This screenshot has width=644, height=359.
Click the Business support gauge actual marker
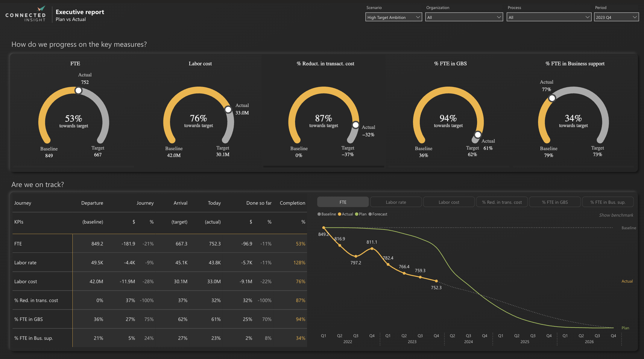(552, 98)
